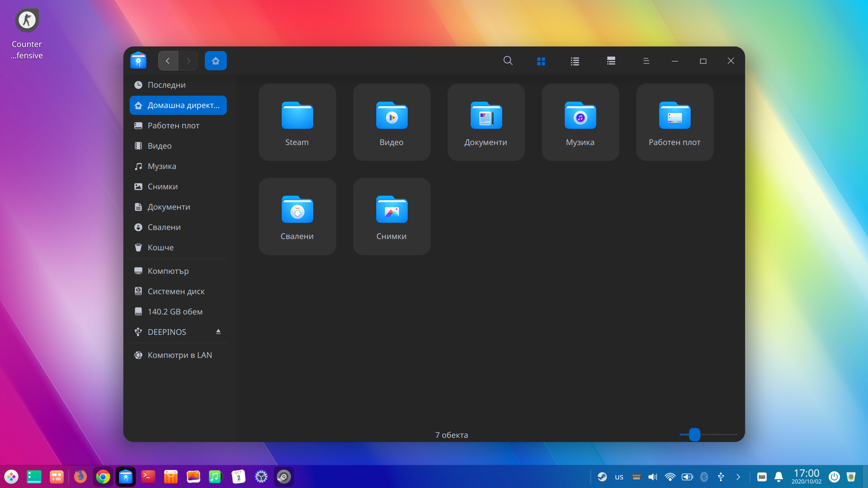Viewport: 868px width, 488px height.
Task: Open the hamburger main menu
Action: click(646, 61)
